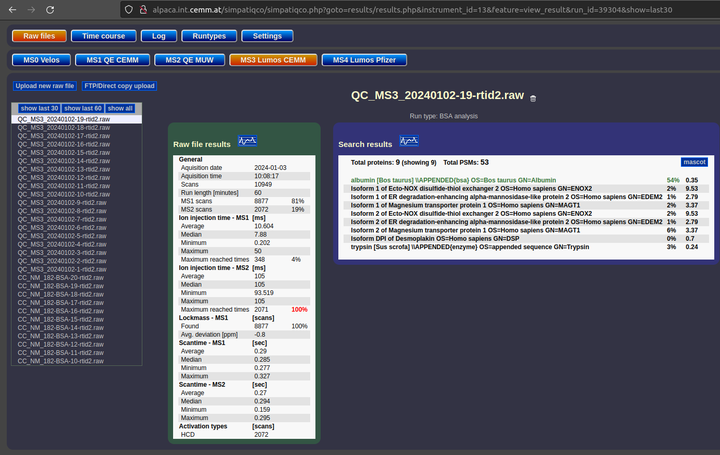720x455 pixels.
Task: Click the site security shield icon
Action: tap(126, 9)
